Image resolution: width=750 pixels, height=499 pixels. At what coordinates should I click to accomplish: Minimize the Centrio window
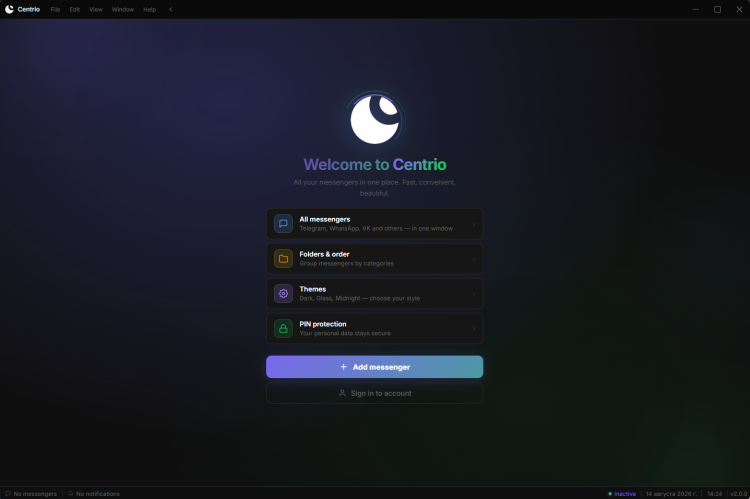[695, 10]
